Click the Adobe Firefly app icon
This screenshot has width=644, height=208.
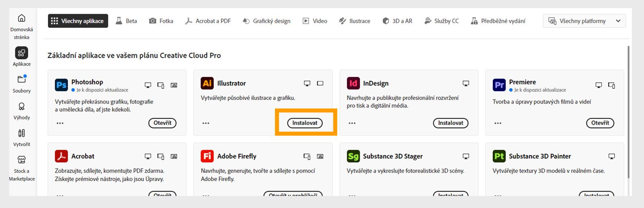pyautogui.click(x=207, y=156)
